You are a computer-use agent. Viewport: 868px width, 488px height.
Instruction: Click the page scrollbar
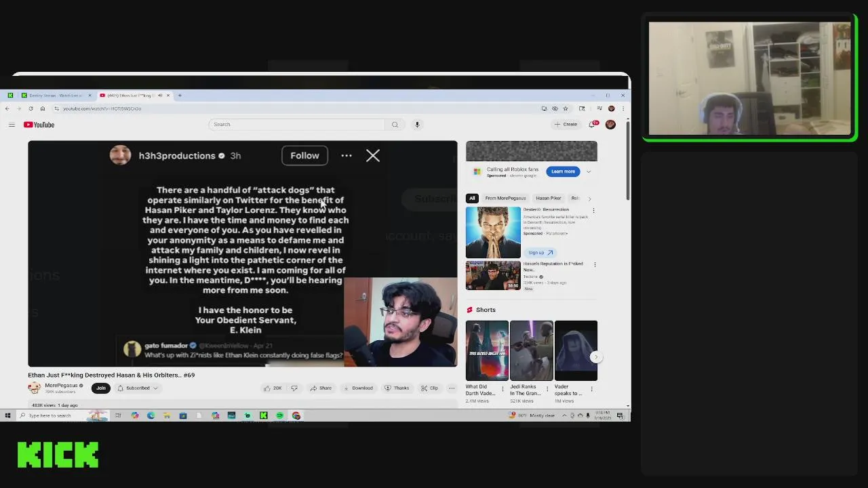pos(627,161)
